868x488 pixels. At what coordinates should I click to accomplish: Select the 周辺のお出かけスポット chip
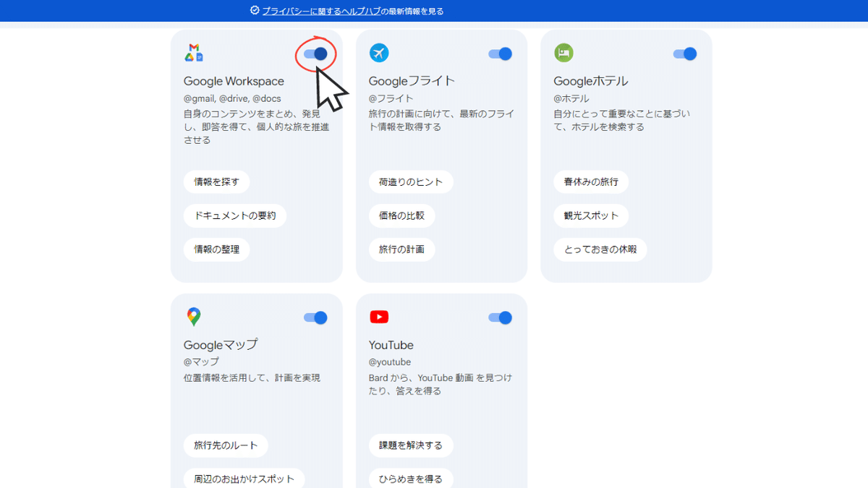(244, 479)
